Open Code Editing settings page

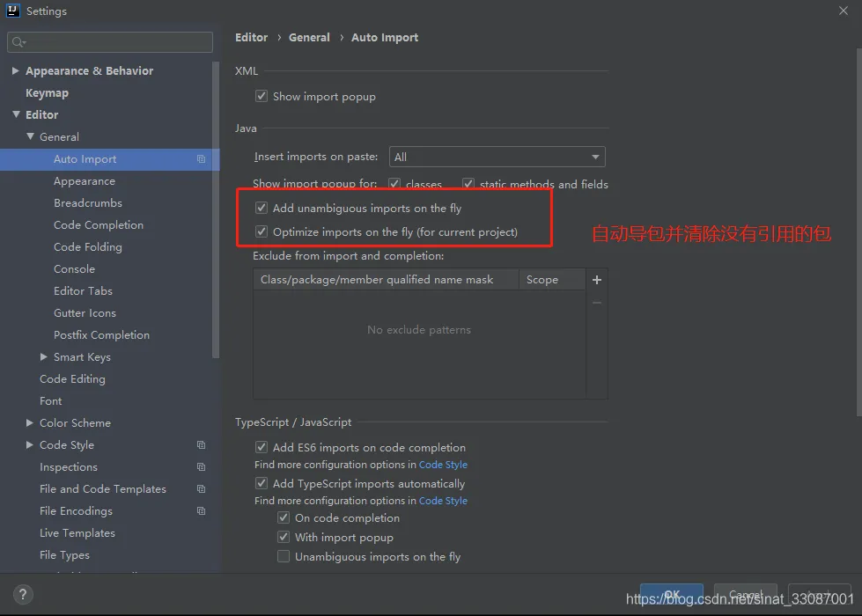(x=72, y=378)
